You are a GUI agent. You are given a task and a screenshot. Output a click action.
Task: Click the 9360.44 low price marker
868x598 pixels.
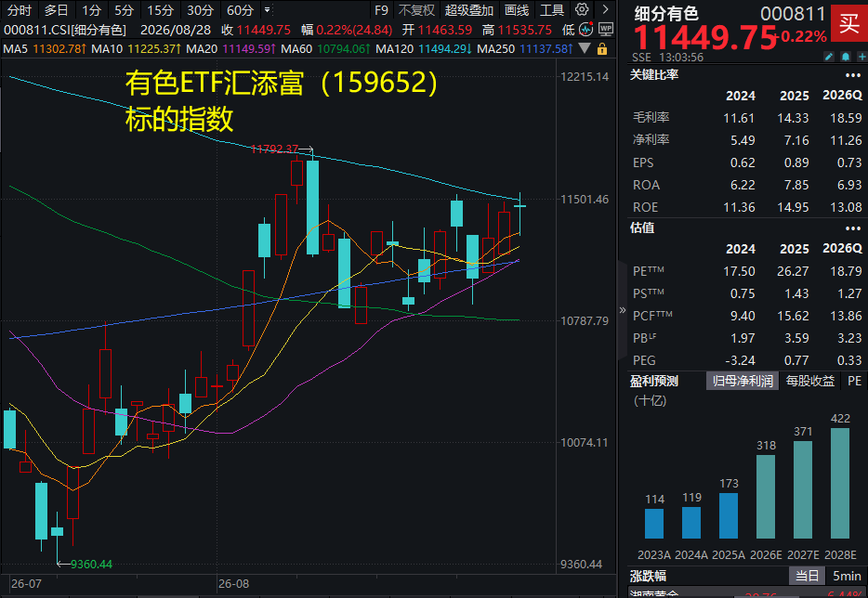pos(91,564)
